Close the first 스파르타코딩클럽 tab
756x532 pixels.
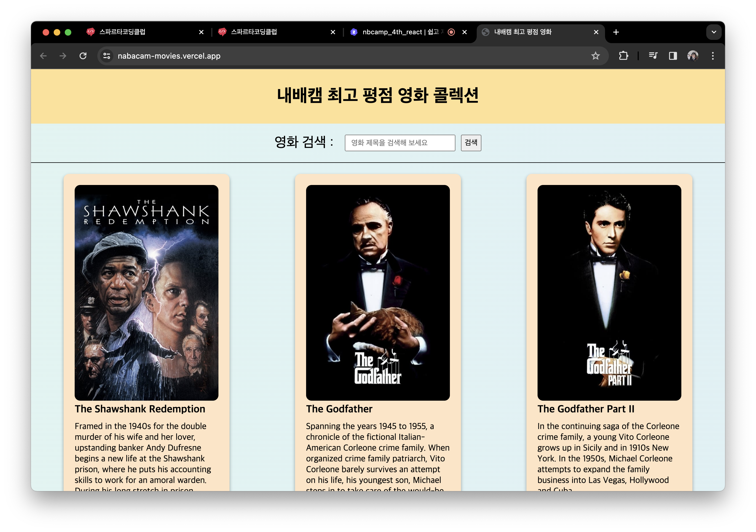(201, 32)
